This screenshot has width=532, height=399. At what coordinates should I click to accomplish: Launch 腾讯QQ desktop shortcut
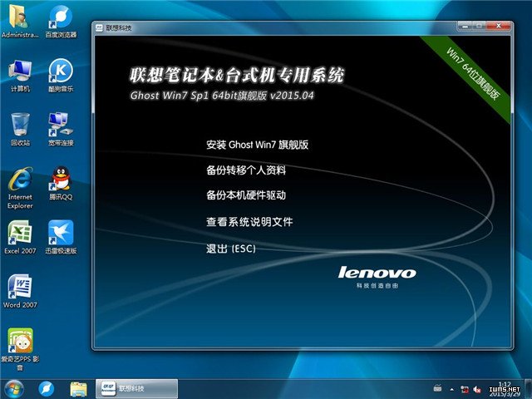[x=61, y=183]
